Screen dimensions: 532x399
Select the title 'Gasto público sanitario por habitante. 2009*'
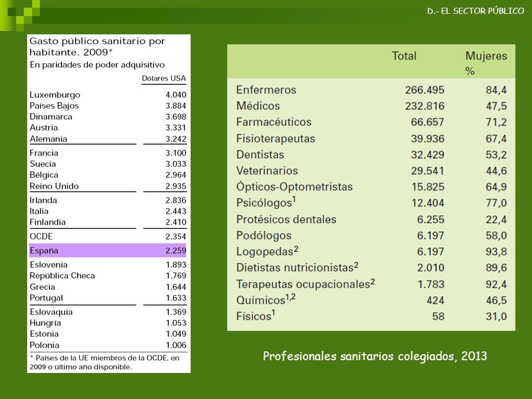click(98, 47)
